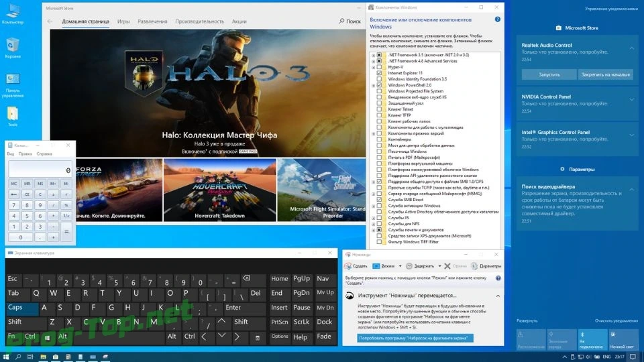The width and height of the screenshot is (644, 362).
Task: Open File Explorer from taskbar
Action: [43, 357]
